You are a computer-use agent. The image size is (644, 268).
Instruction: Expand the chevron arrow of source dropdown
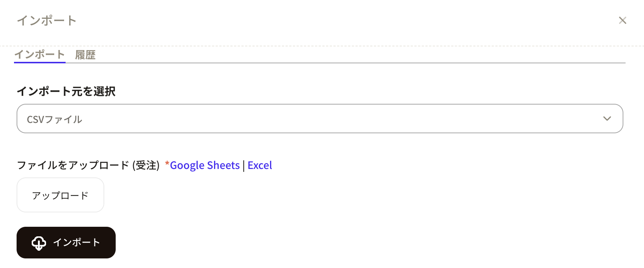pyautogui.click(x=607, y=119)
